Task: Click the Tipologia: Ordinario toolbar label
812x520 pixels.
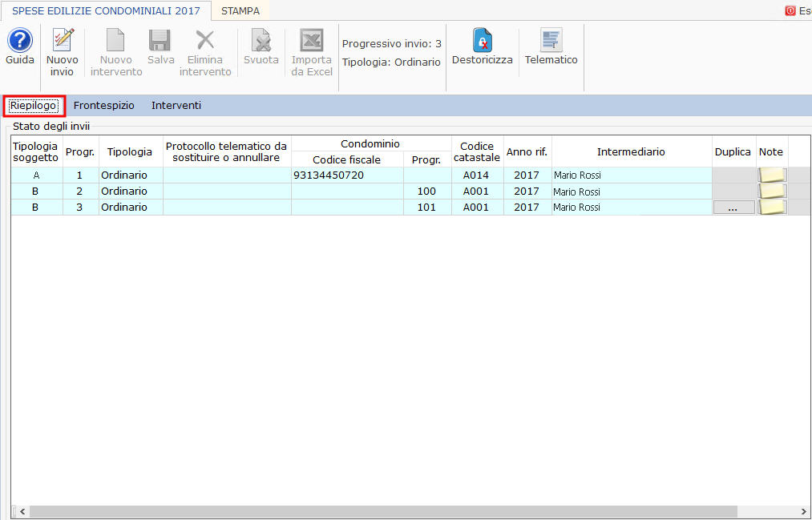Action: [x=391, y=62]
